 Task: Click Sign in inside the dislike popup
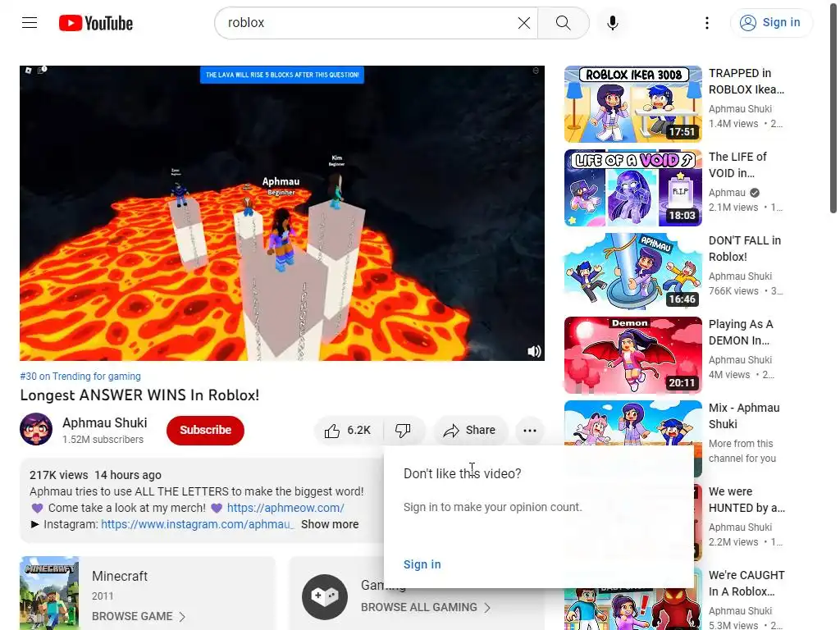coord(422,564)
